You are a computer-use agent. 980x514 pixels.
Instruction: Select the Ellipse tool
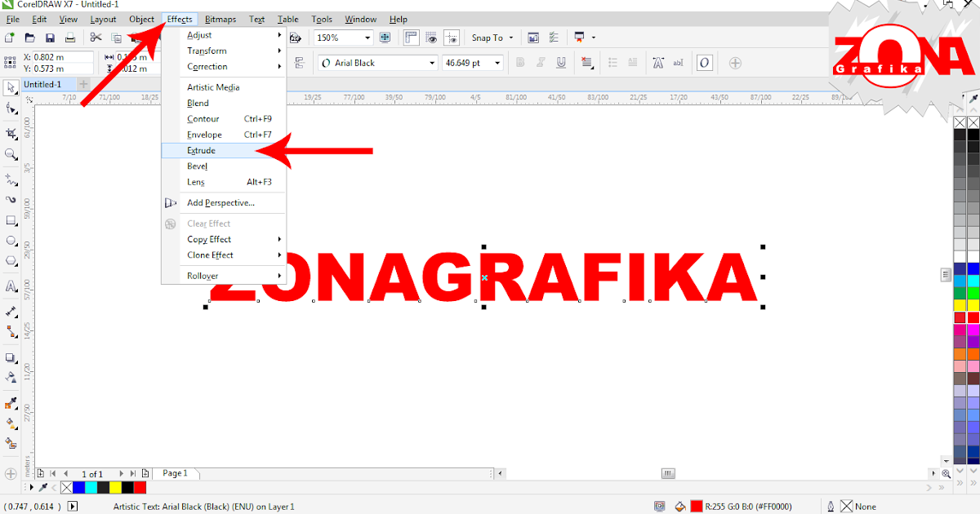point(11,241)
